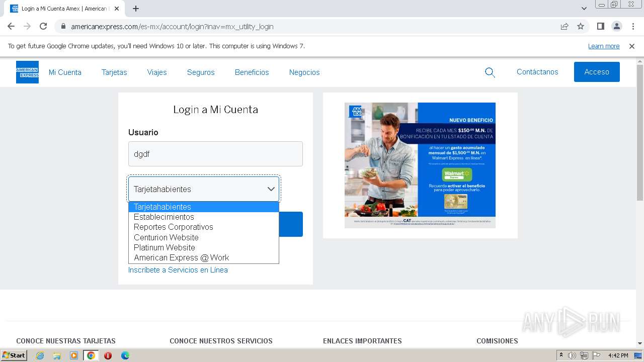Open the Opera taskbar icon
This screenshot has height=362, width=644.
coord(108,355)
